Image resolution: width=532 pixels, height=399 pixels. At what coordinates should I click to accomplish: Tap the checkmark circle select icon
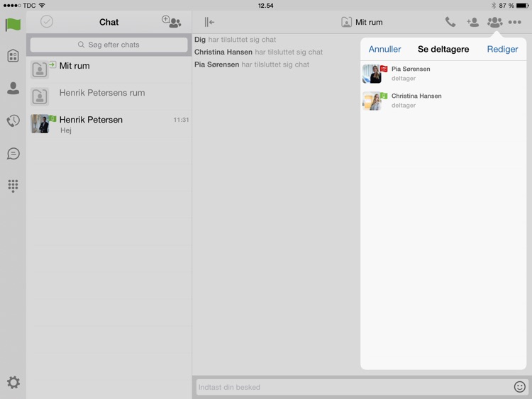pos(47,22)
